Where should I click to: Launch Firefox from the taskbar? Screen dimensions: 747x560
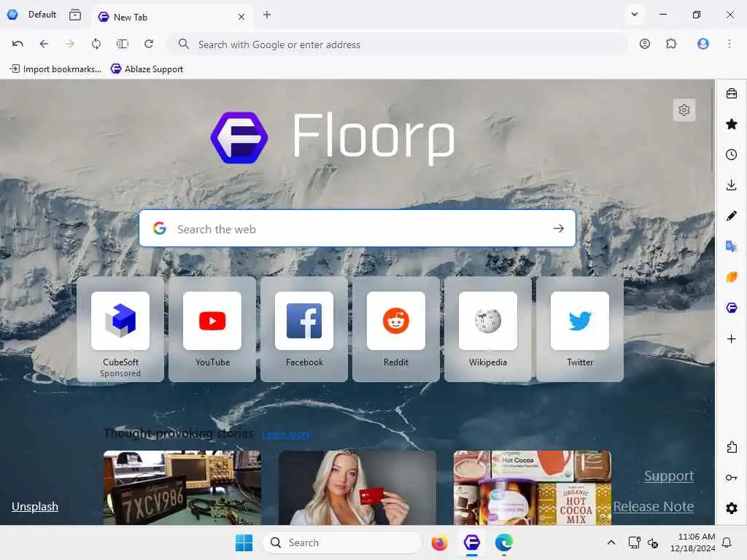pos(439,542)
